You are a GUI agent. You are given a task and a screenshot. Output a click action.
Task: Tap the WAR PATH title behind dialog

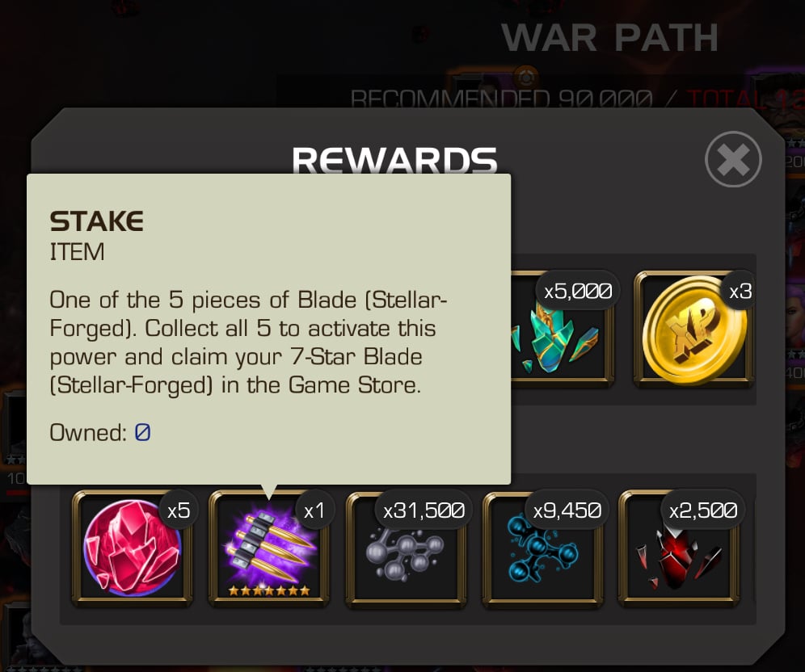coord(610,37)
